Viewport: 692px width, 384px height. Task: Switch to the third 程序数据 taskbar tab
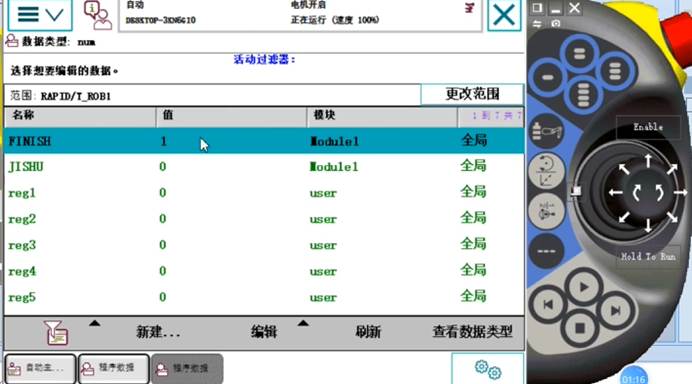tap(187, 368)
